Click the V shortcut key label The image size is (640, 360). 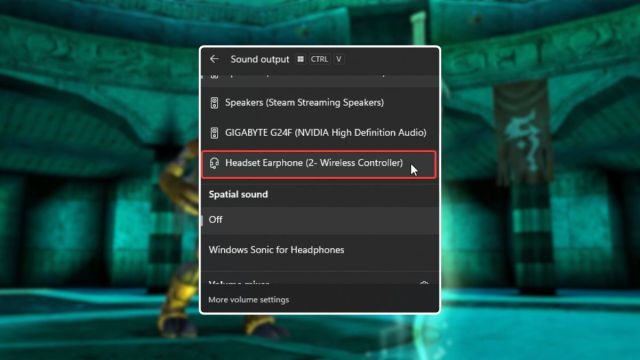point(339,59)
